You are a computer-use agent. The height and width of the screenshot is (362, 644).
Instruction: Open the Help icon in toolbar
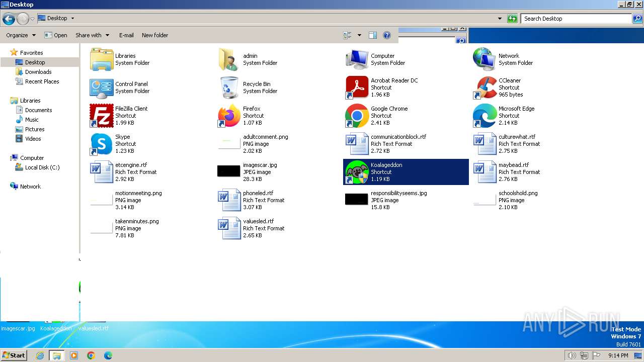point(387,35)
